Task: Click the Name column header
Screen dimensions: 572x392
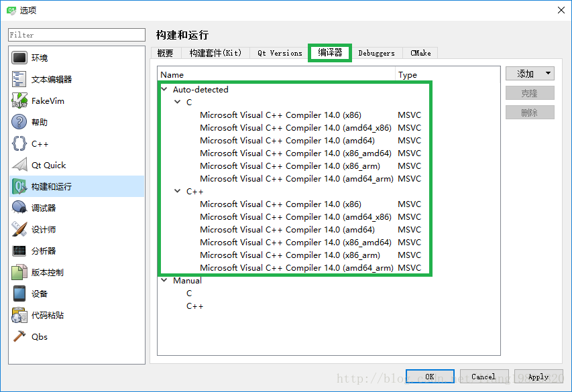Action: (x=276, y=75)
